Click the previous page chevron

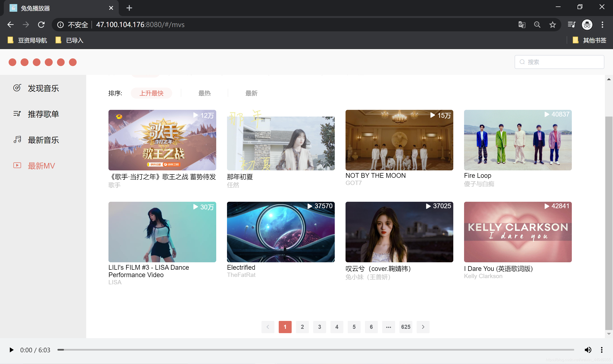point(268,327)
